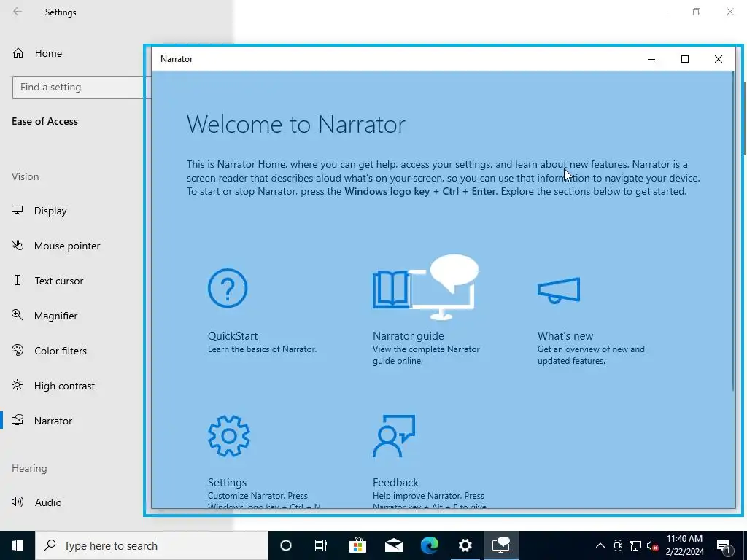Open Cortana circle icon on taskbar

[285, 545]
